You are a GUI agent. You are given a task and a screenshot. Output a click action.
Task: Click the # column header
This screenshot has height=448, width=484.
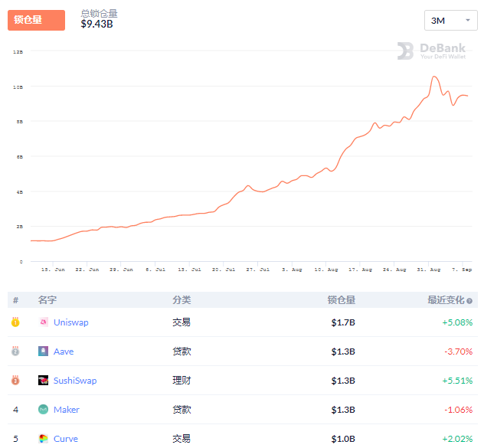[x=16, y=300]
